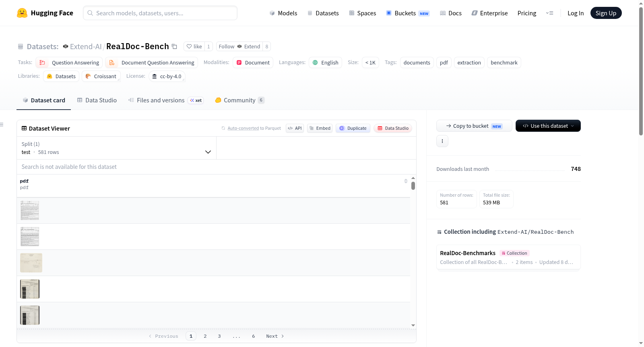The image size is (644, 347).
Task: Click the size tag '< 1K'
Action: (370, 62)
